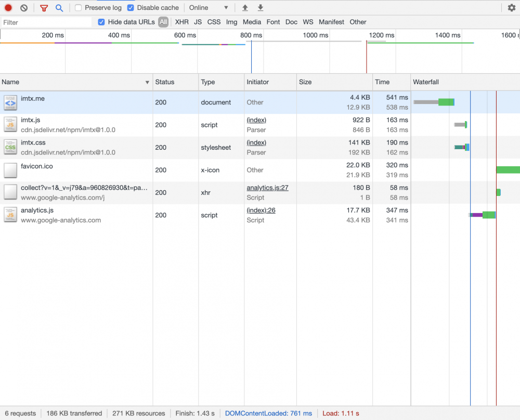Click the import HAR upload arrow

coord(245,8)
